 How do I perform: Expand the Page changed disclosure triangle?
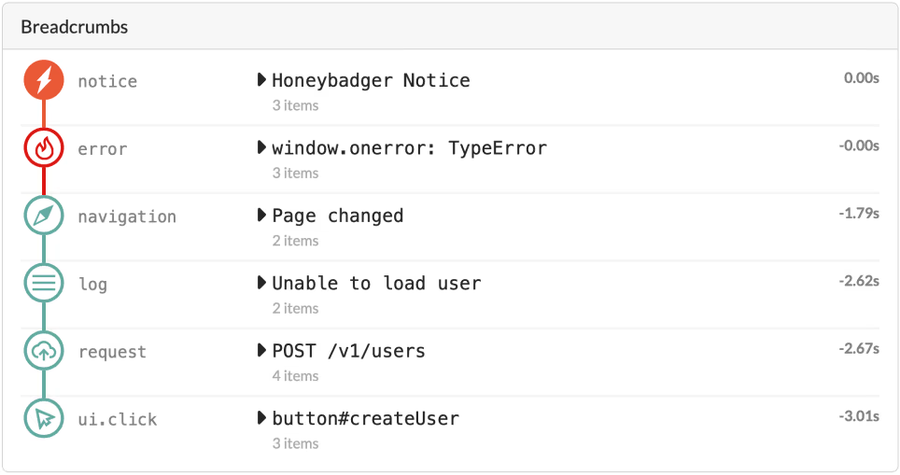262,216
